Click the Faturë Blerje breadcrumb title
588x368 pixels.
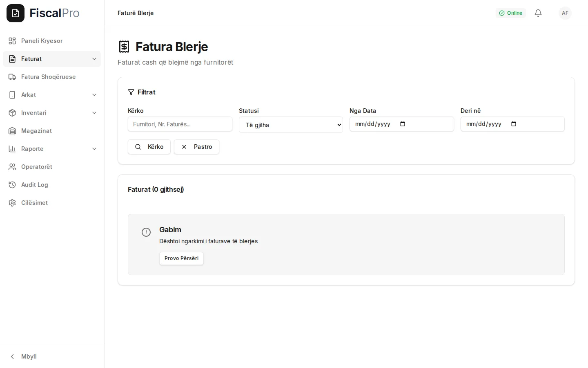point(136,13)
